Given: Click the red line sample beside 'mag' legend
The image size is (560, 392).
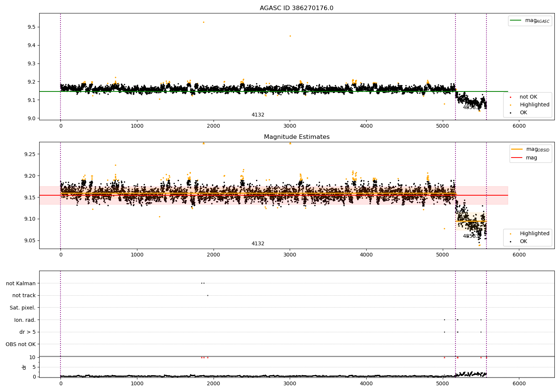Looking at the screenshot, I should click(517, 158).
